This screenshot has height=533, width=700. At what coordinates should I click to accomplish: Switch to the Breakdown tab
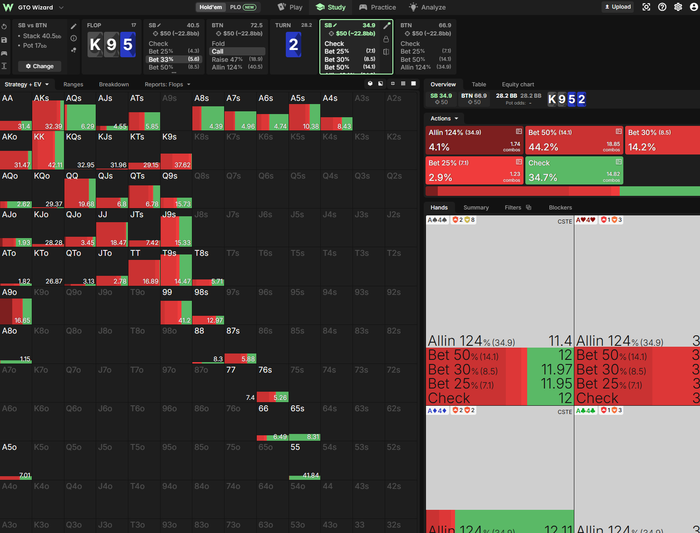114,84
